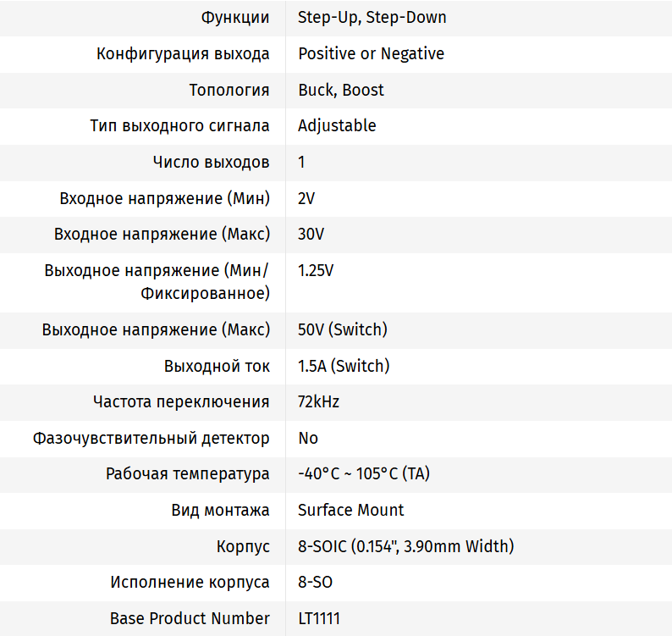Click the "Фазочувствительный детектор" label
Viewport: 672px width, 636px height.
(x=151, y=439)
